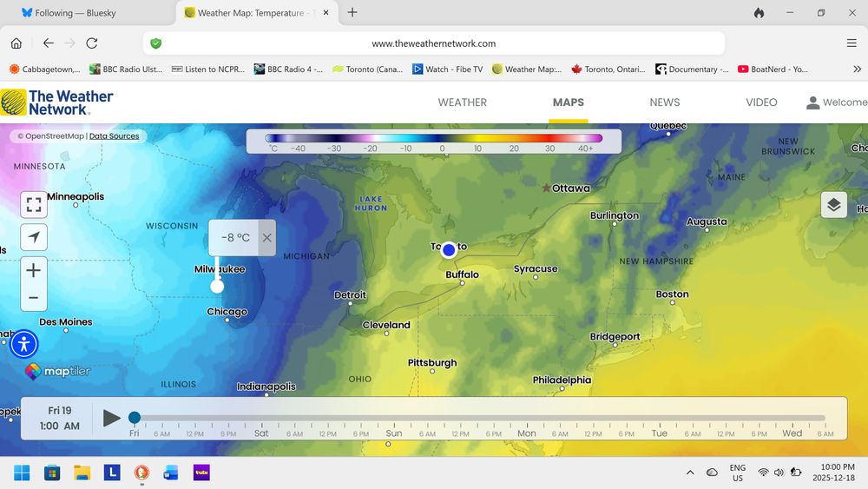Image resolution: width=868 pixels, height=489 pixels.
Task: Open the Welcome user account icon
Action: coord(812,102)
